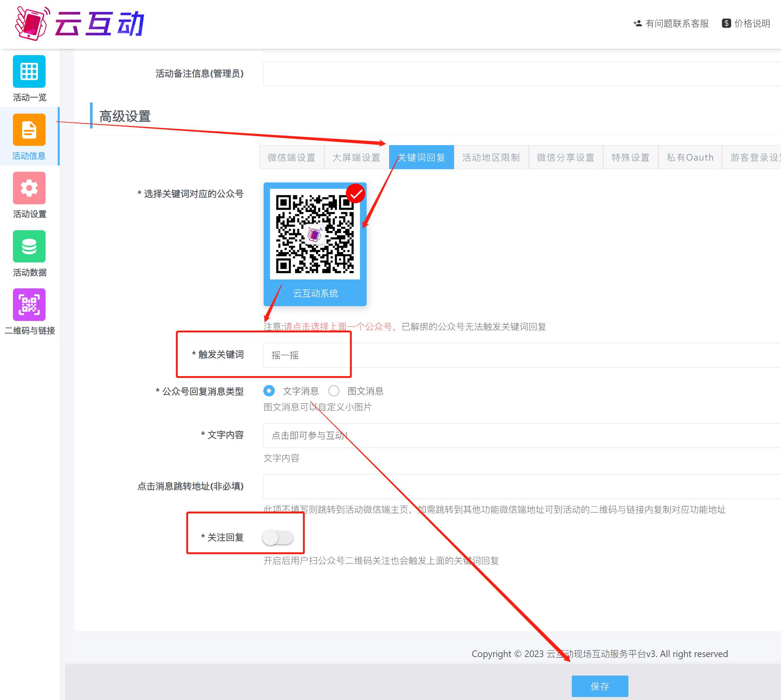This screenshot has height=700, width=781.
Task: Click the orange 活动信息 document icon
Action: (x=29, y=130)
